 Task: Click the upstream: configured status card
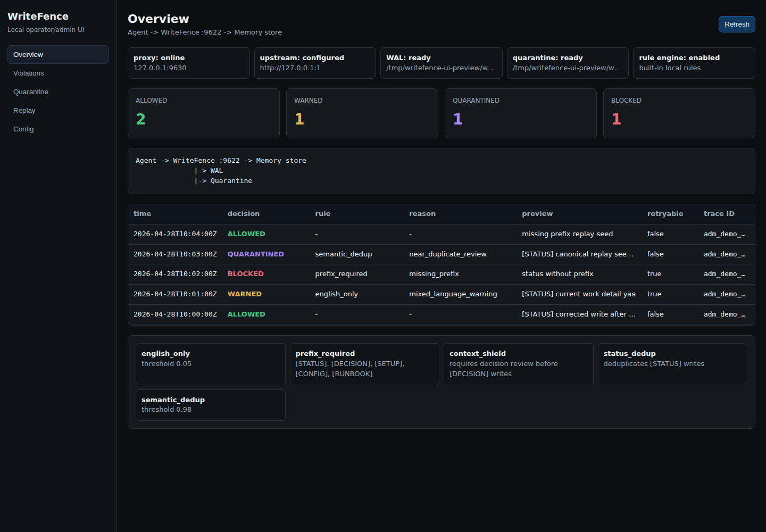coord(315,63)
